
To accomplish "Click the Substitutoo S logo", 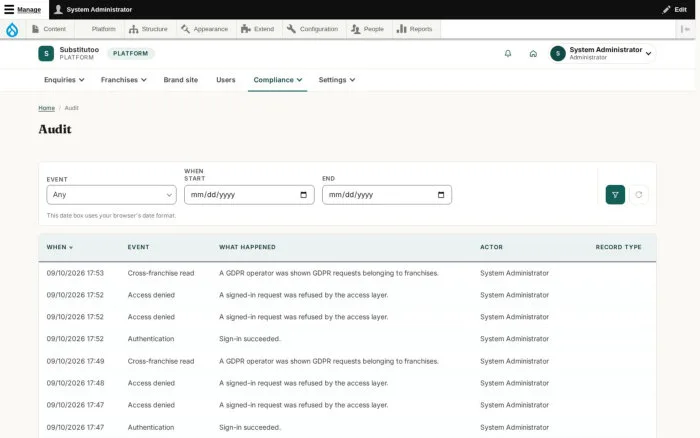I will coord(46,54).
